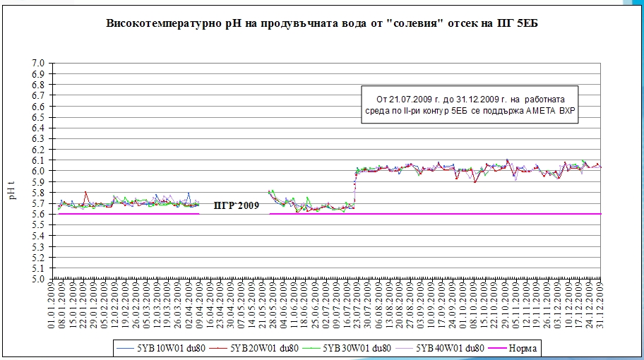Select the ПГР 2009 label in the plot
The width and height of the screenshot is (644, 360).
click(x=237, y=206)
